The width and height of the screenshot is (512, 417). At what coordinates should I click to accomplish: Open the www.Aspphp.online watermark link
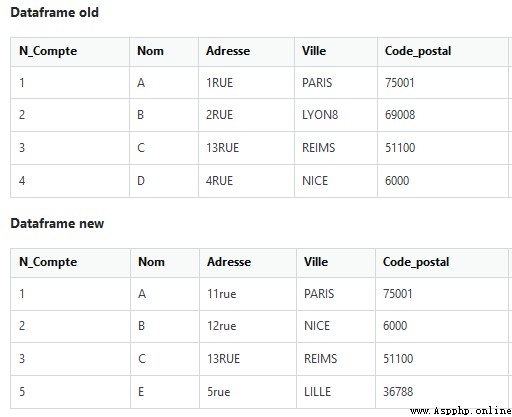460,410
